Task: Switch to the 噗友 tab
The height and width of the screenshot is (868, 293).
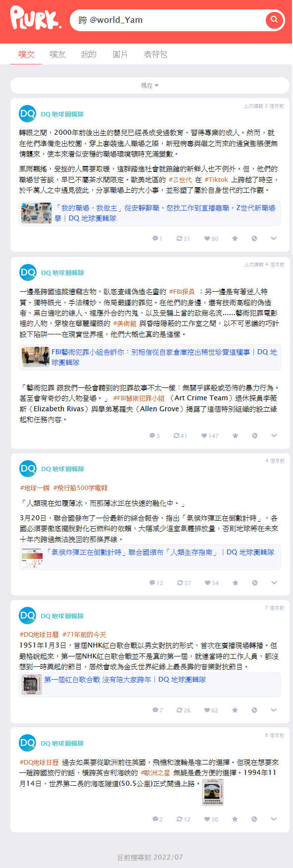Action: tap(57, 54)
